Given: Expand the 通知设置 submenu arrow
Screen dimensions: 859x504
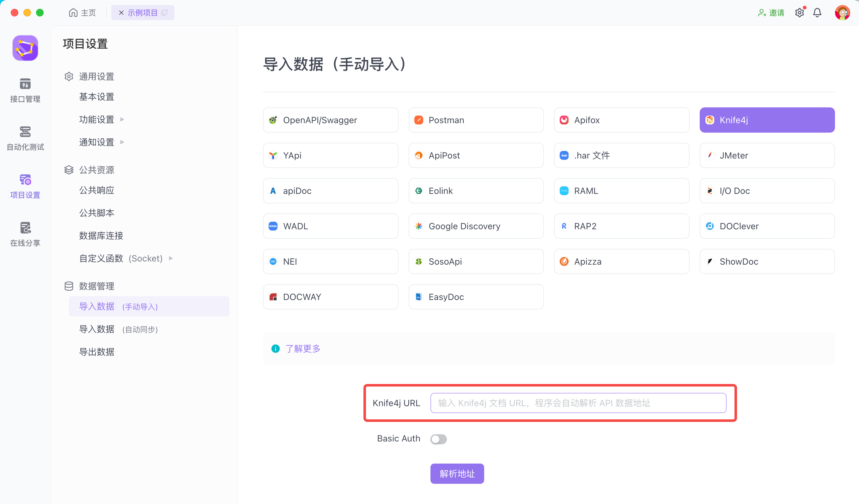Looking at the screenshot, I should coord(122,142).
